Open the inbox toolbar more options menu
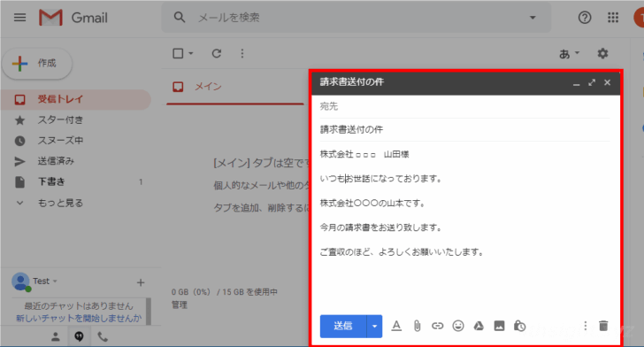The height and width of the screenshot is (347, 644). point(242,53)
